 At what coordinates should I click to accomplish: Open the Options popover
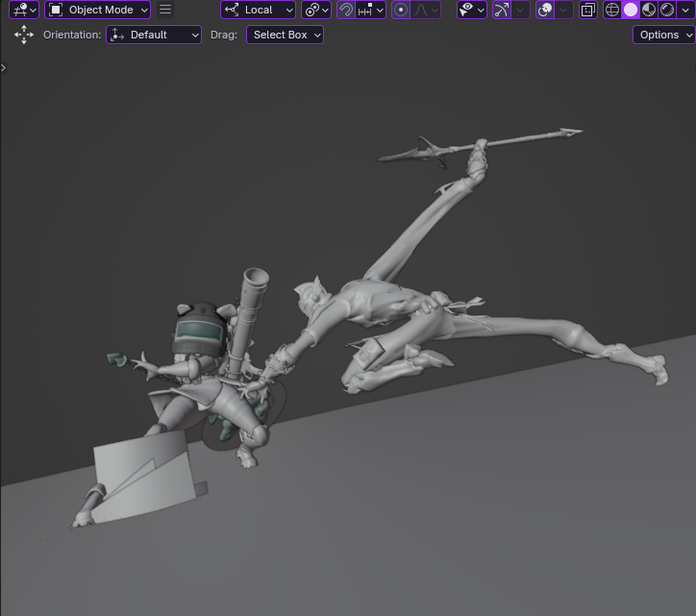pyautogui.click(x=664, y=35)
